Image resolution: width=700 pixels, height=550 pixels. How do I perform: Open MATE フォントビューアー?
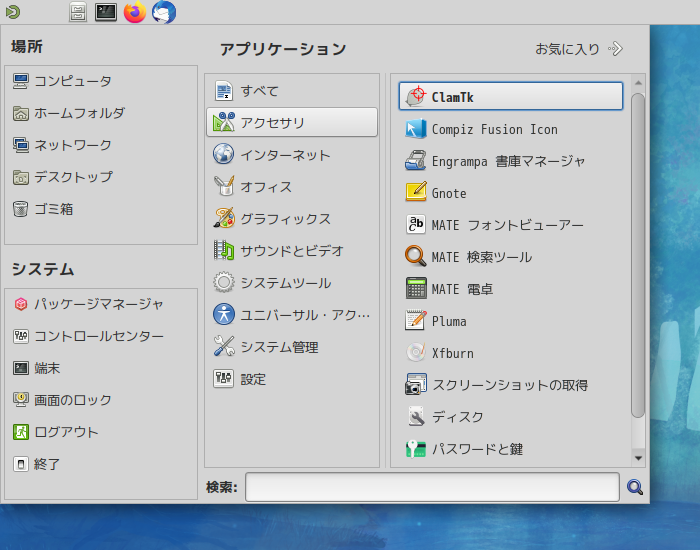[511, 225]
